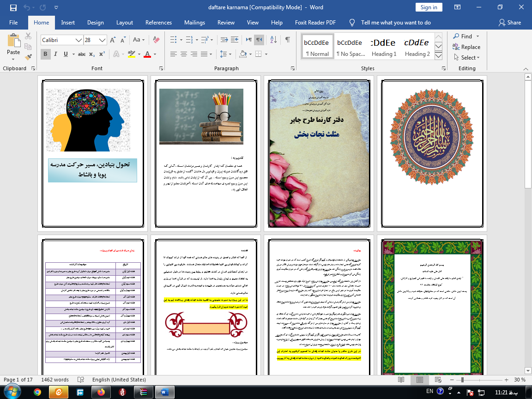
Task: Click the Sign in button
Action: pyautogui.click(x=429, y=7)
